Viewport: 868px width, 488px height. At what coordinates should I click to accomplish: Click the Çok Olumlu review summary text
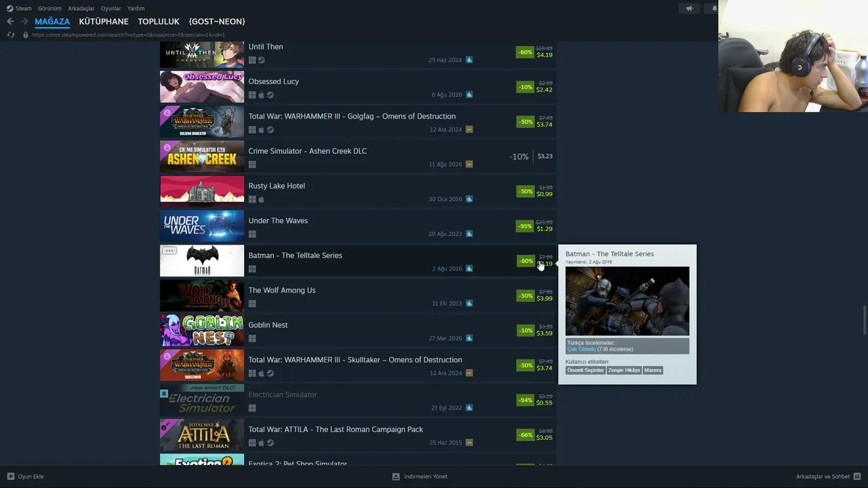[581, 349]
